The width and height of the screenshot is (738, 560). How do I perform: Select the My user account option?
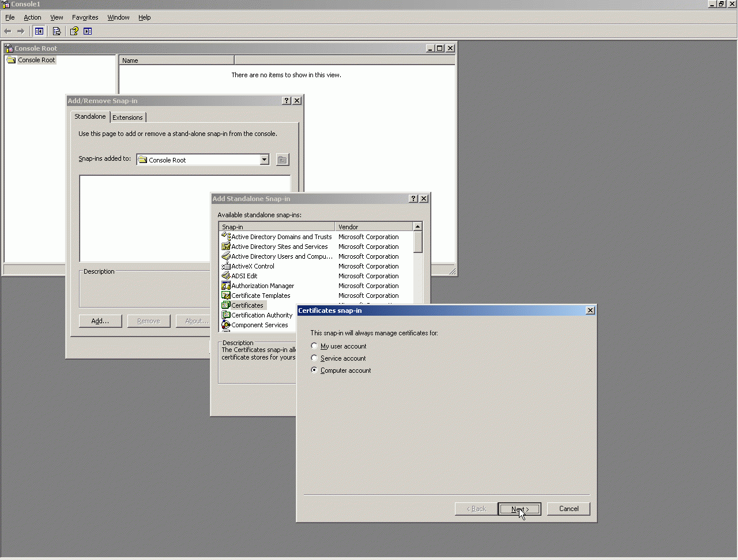click(339, 346)
